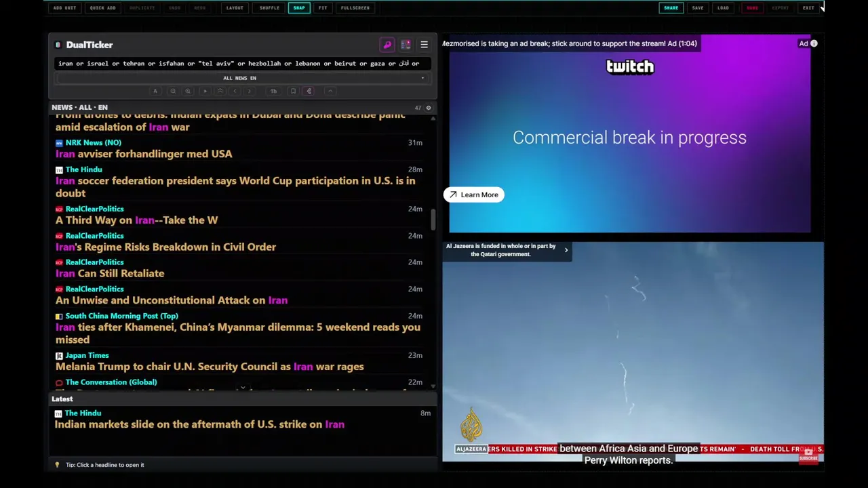
Task: Click the NRK News (NO) source label
Action: click(93, 143)
